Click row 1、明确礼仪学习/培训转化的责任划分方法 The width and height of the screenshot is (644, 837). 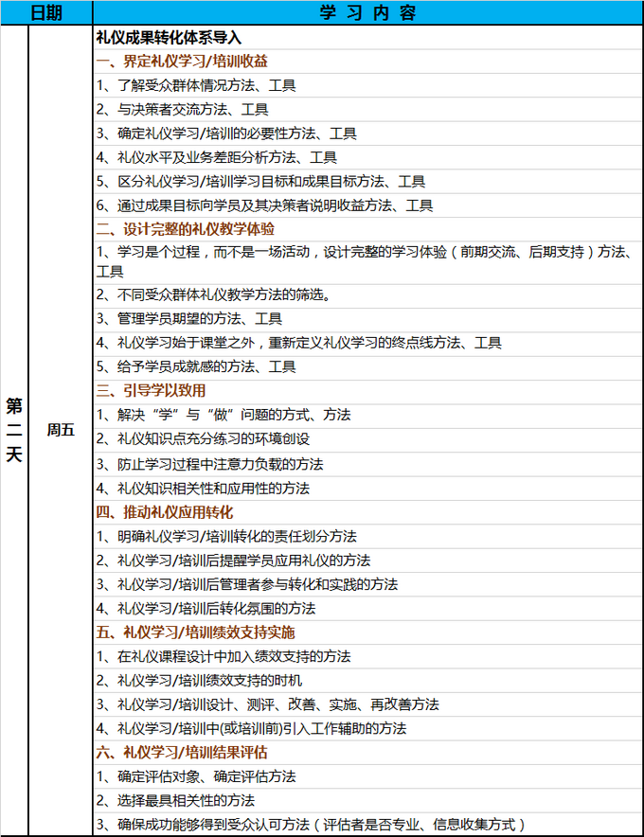(226, 536)
